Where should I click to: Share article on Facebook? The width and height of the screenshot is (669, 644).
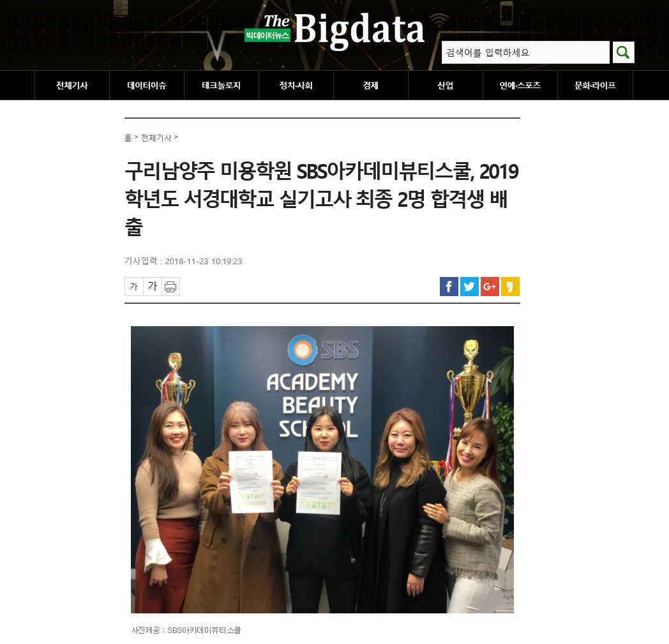click(x=449, y=287)
